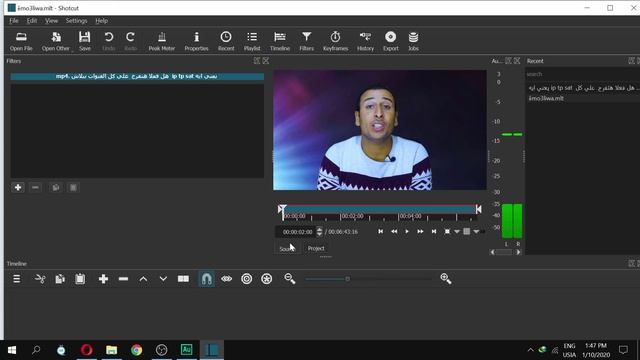
Task: Rewind the player
Action: point(394,231)
